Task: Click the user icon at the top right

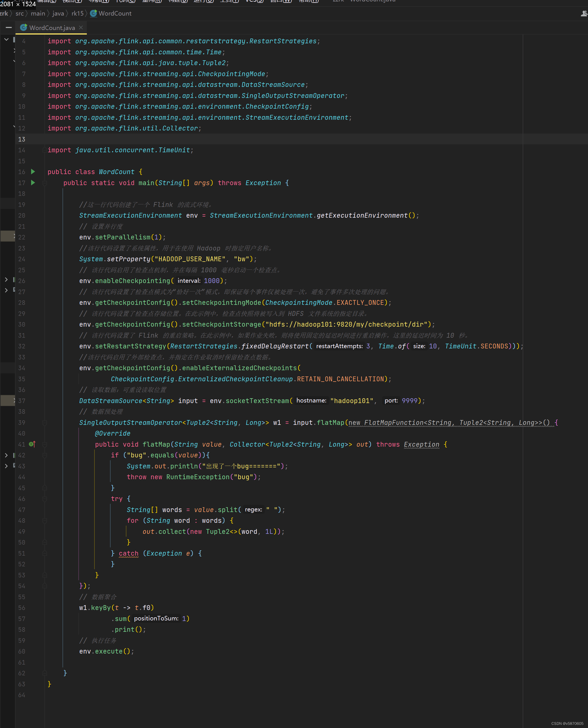Action: [x=583, y=14]
